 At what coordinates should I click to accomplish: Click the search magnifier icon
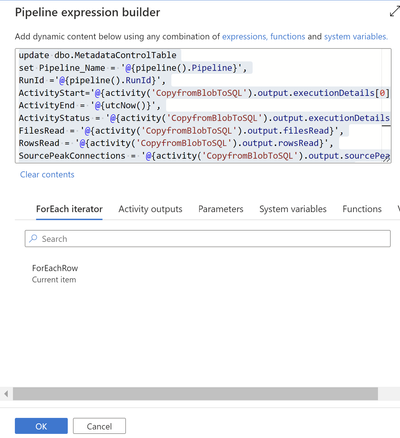point(33,238)
